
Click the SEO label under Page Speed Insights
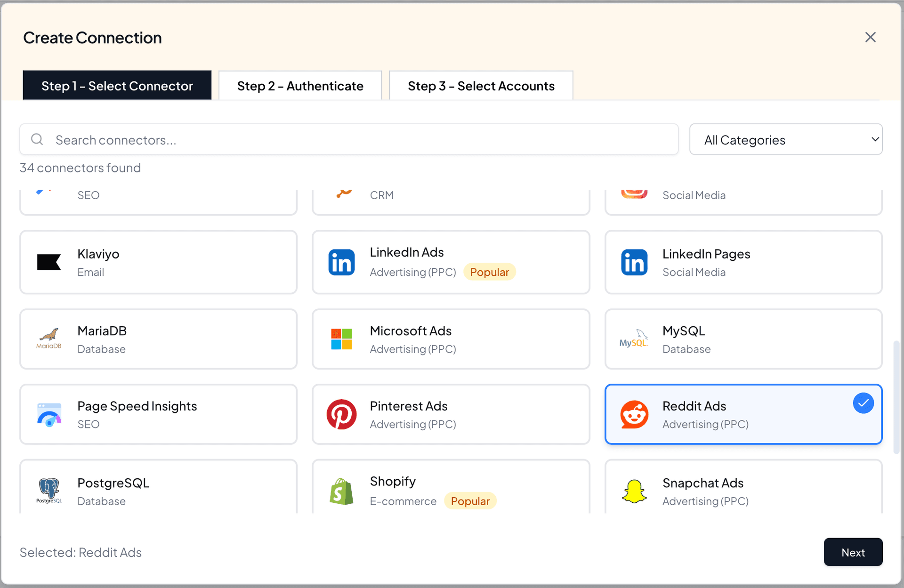tap(88, 424)
